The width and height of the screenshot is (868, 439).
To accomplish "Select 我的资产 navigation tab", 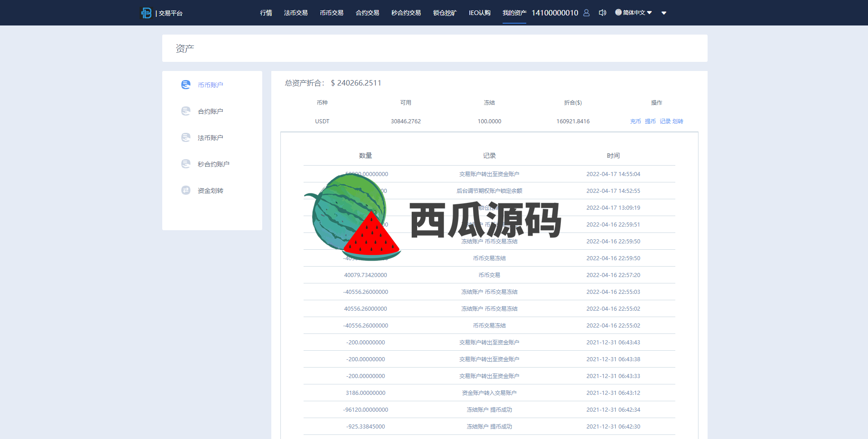I will click(514, 13).
